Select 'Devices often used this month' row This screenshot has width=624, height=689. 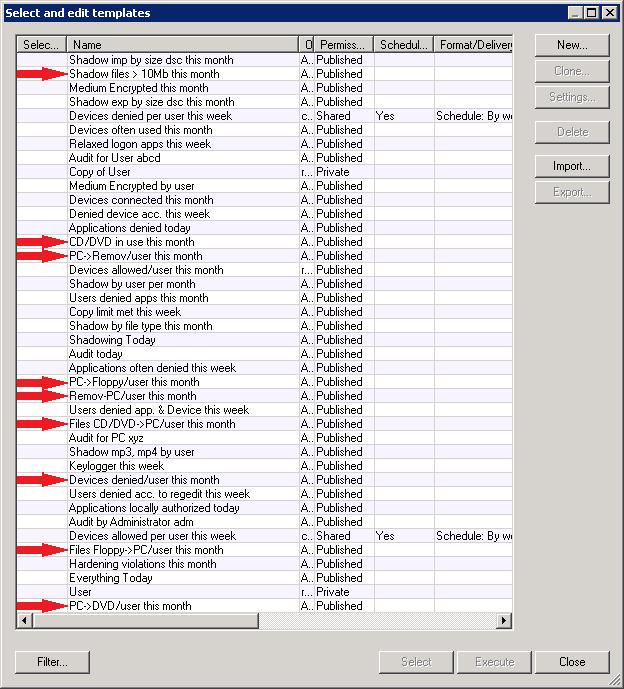coord(265,130)
